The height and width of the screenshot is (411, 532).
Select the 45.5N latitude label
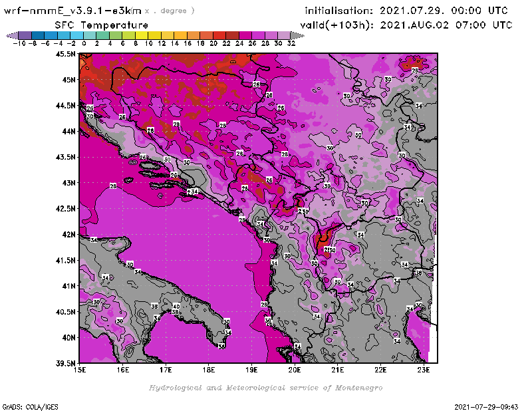coord(65,54)
